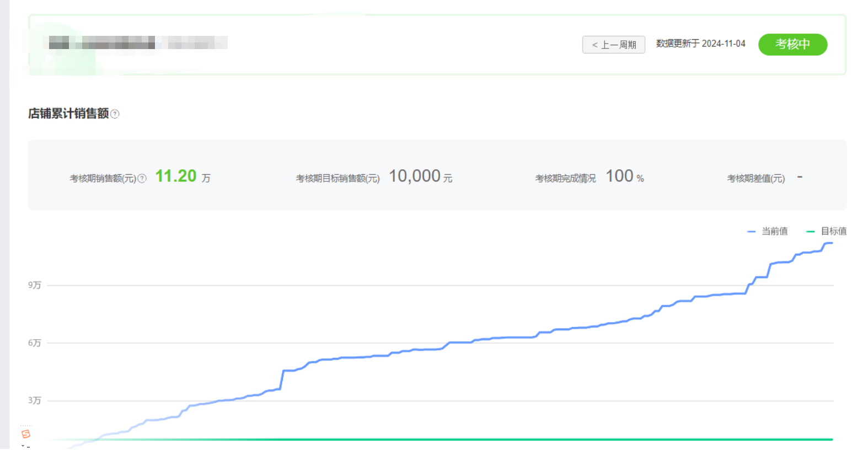
Task: Click the blurred store name in header
Action: (x=138, y=43)
